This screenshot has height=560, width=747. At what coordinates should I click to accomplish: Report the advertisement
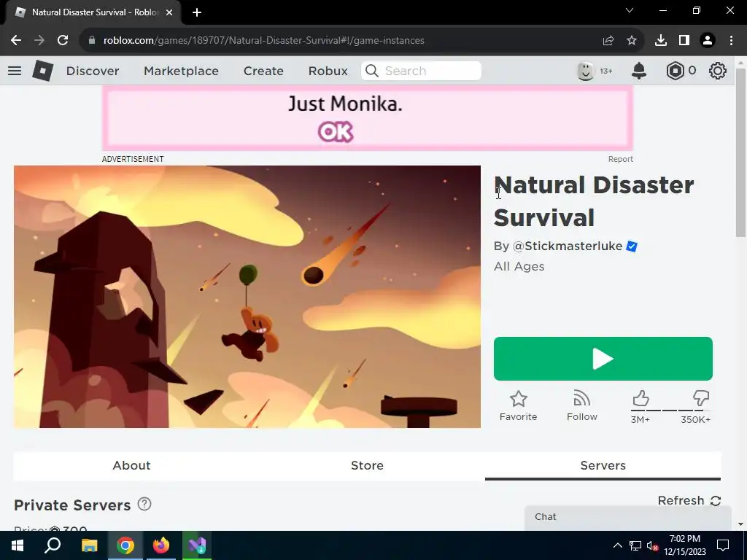pyautogui.click(x=620, y=159)
